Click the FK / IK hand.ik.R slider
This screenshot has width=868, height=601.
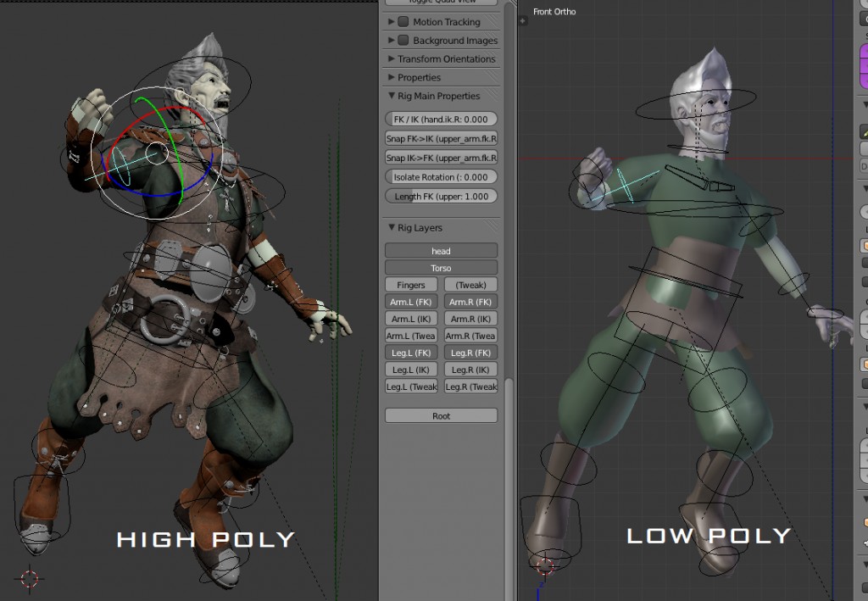441,118
